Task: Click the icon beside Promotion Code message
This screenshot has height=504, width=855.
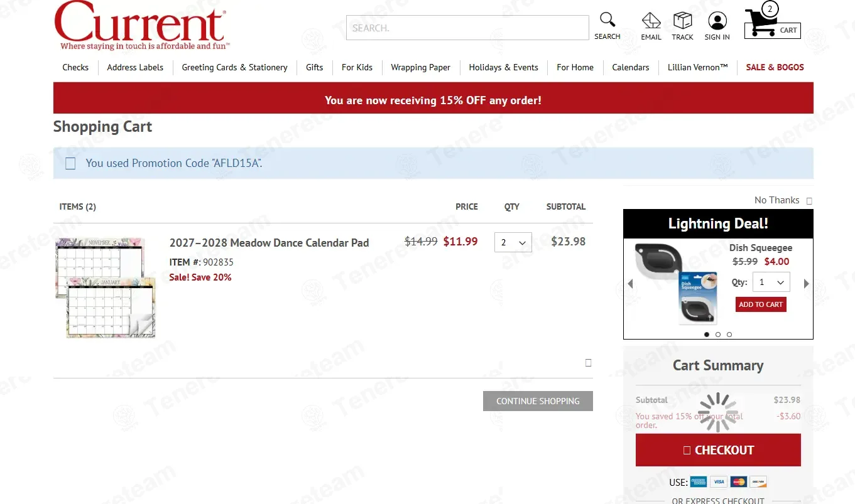Action: click(x=70, y=163)
